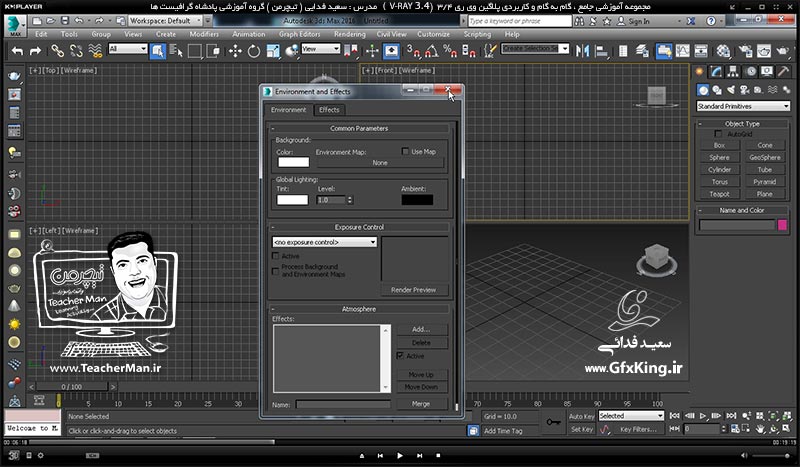Click the Select and Link chain icon

[x=57, y=51]
